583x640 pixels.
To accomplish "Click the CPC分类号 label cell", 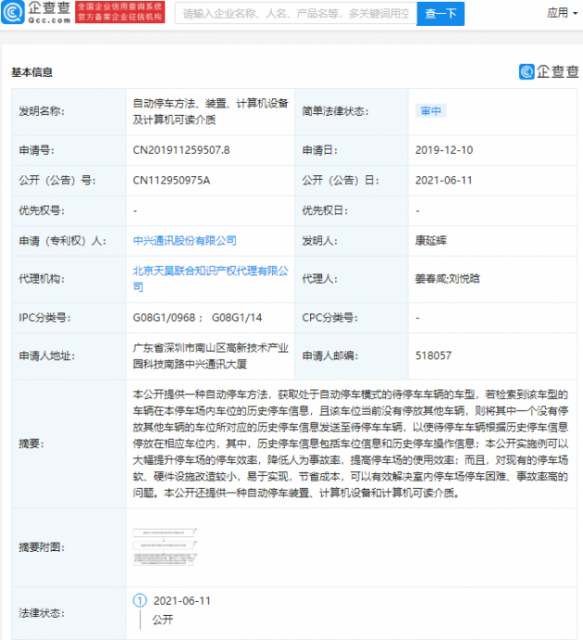I will point(351,318).
